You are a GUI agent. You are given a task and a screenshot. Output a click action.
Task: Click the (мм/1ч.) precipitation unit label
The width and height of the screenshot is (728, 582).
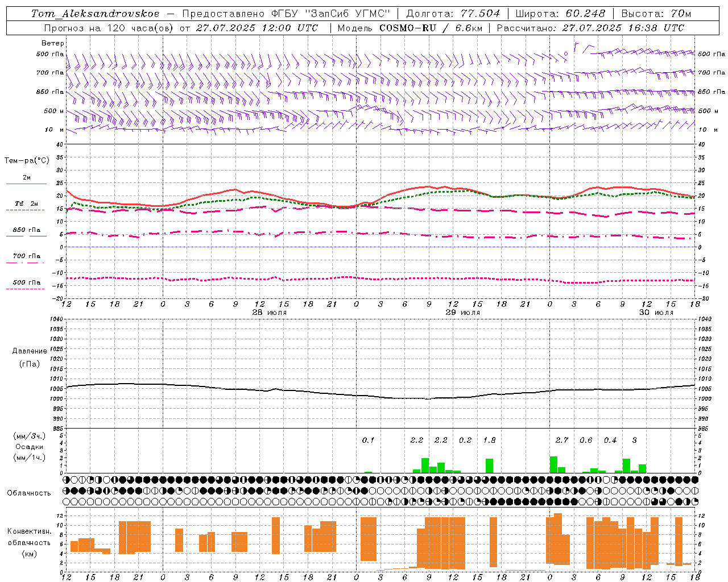pyautogui.click(x=30, y=458)
